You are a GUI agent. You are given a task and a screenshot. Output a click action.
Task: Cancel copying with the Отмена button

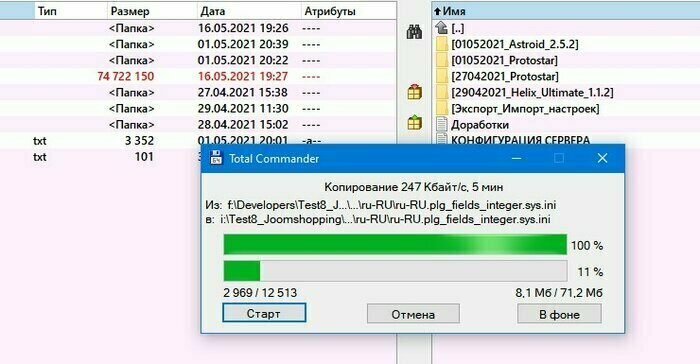click(x=413, y=314)
